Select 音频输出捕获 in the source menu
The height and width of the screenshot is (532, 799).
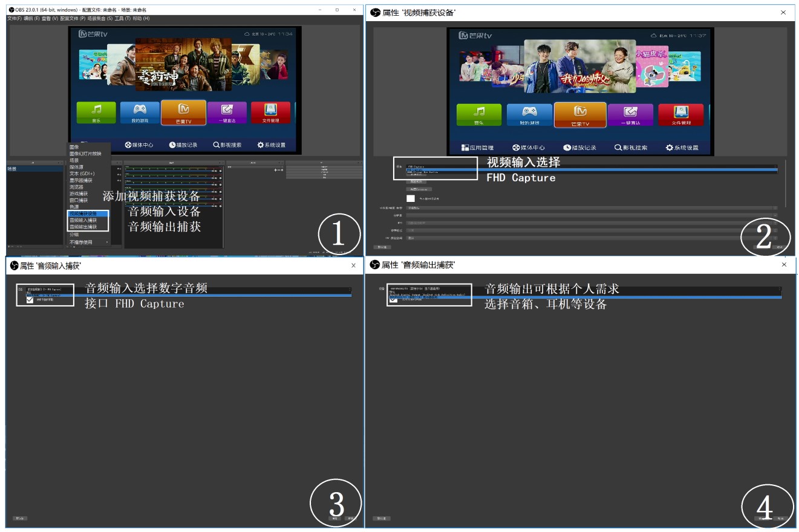pos(88,227)
